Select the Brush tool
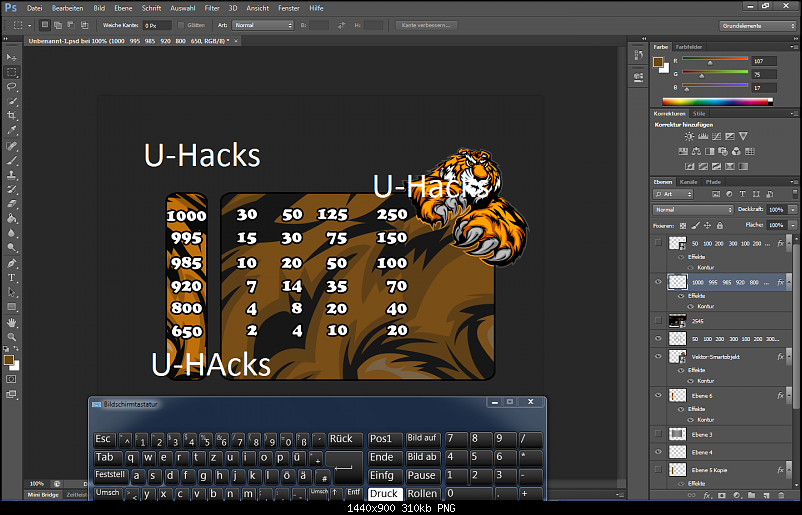 (x=12, y=161)
